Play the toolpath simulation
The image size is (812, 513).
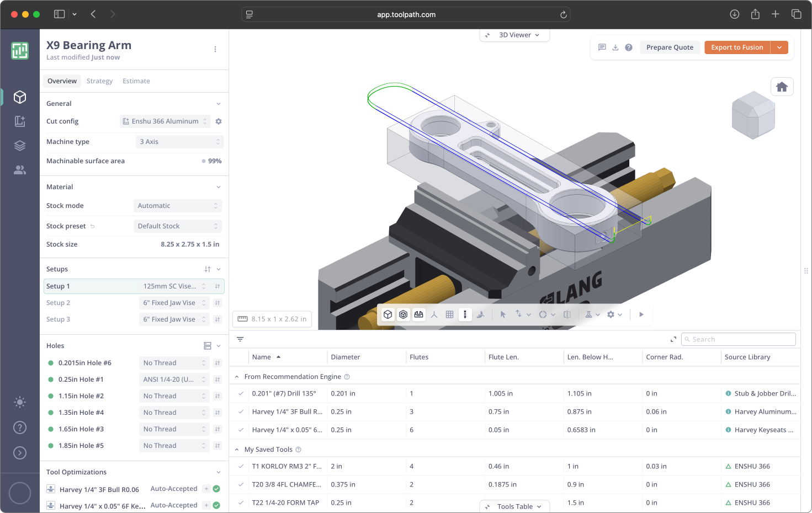[x=641, y=314]
